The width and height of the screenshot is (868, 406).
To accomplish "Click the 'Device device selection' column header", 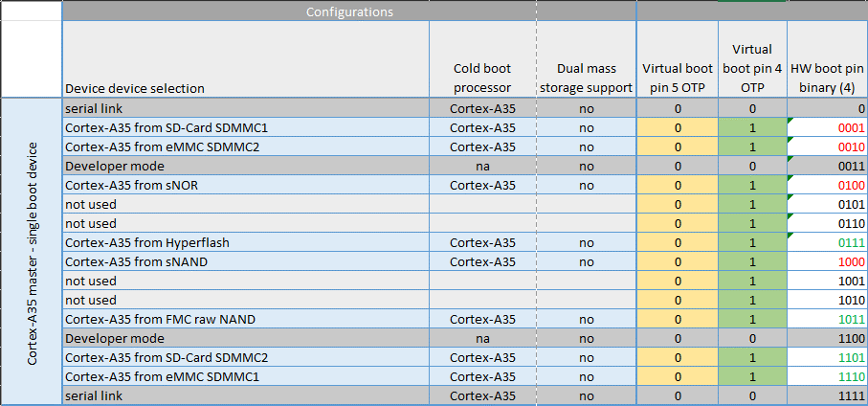I will pos(246,59).
